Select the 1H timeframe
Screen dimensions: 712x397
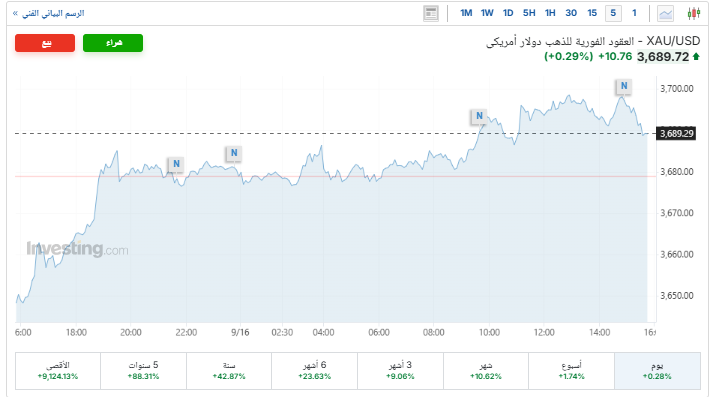(550, 13)
